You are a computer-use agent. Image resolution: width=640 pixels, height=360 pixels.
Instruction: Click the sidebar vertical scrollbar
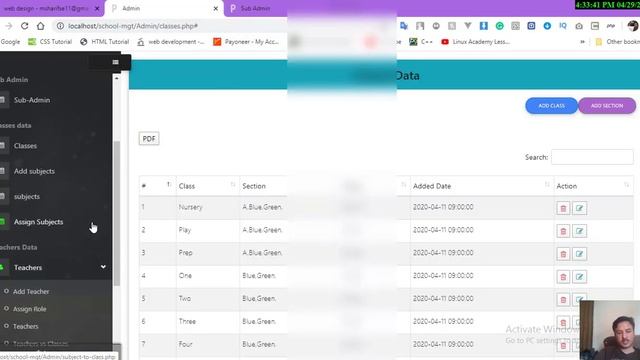tap(117, 212)
